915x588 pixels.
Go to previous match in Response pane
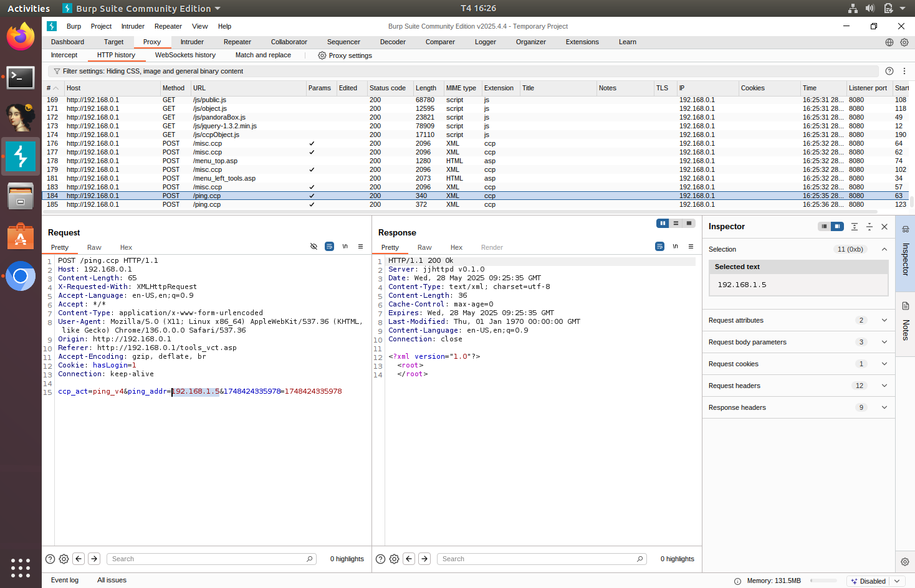[x=409, y=559]
